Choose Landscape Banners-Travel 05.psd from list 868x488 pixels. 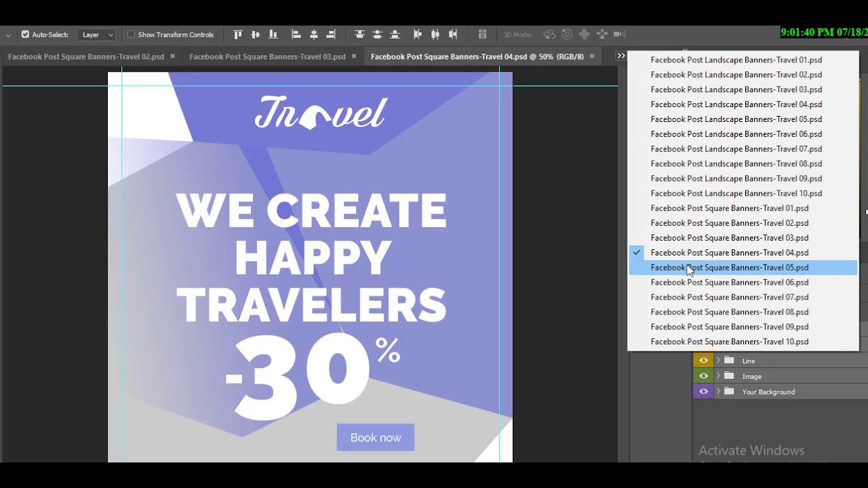click(x=743, y=119)
